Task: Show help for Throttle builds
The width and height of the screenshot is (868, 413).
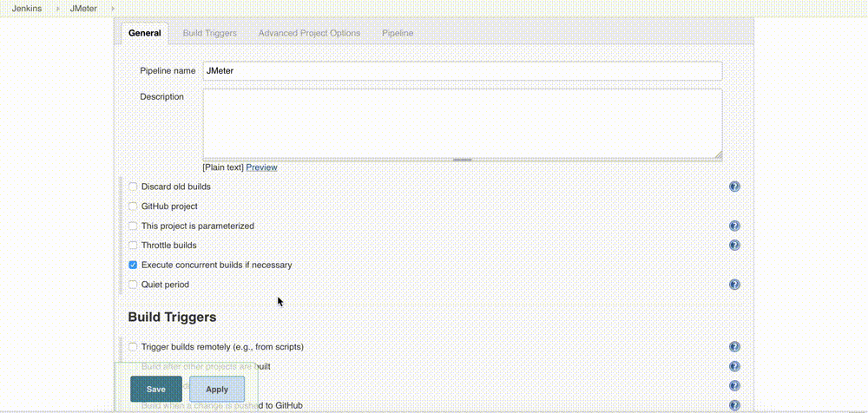Action: [x=734, y=246]
